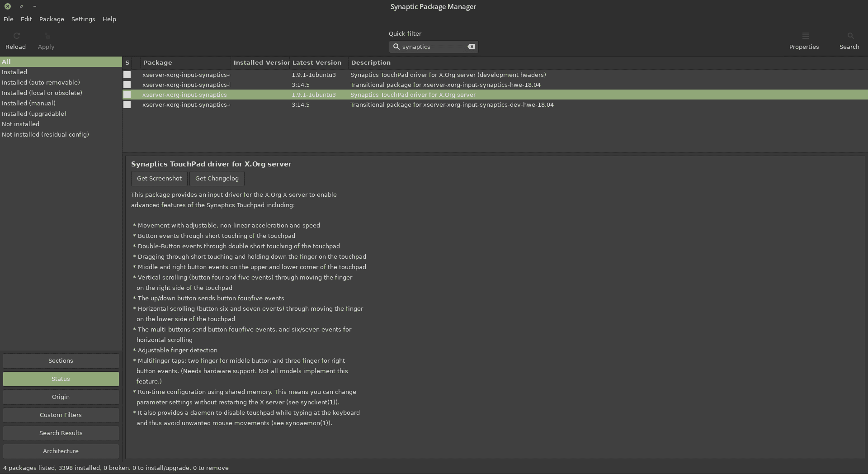Viewport: 868px width, 474px height.
Task: Select row 'Synaptics TouchPad driver for X.Org server (development headers)'
Action: click(x=495, y=75)
